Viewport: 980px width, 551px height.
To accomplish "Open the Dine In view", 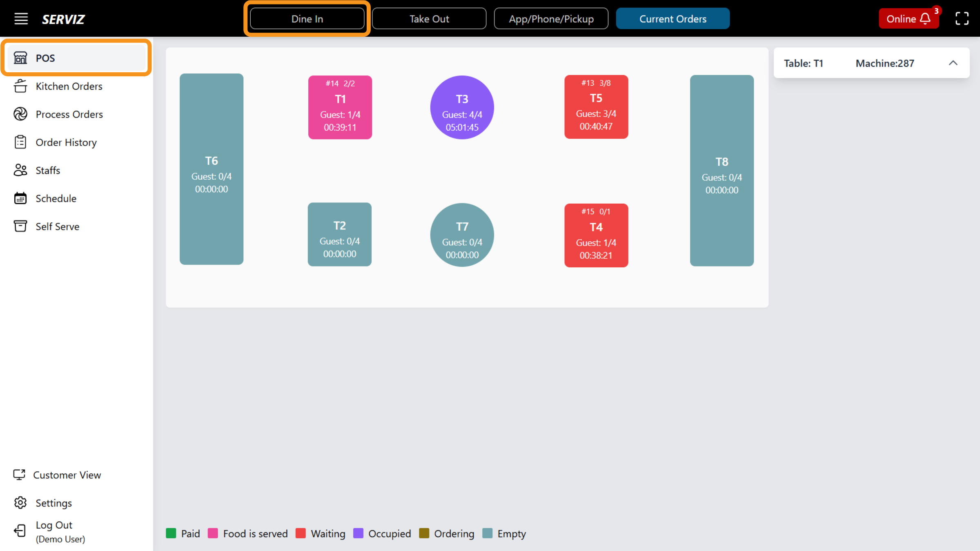I will click(x=307, y=18).
